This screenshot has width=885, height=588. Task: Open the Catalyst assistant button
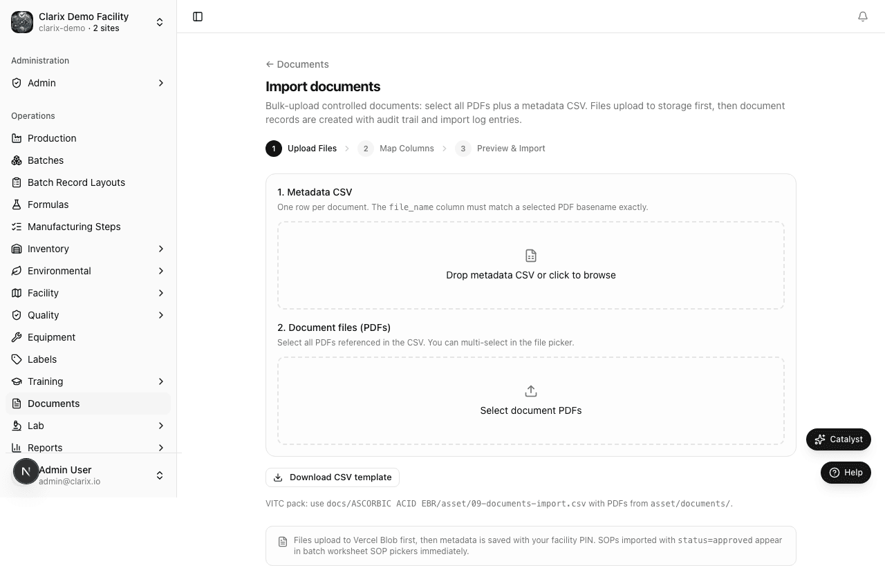(839, 439)
